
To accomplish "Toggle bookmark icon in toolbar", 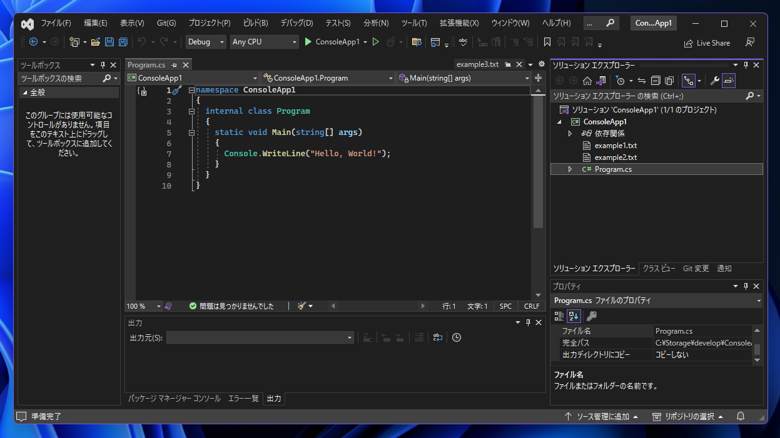I will coord(547,42).
